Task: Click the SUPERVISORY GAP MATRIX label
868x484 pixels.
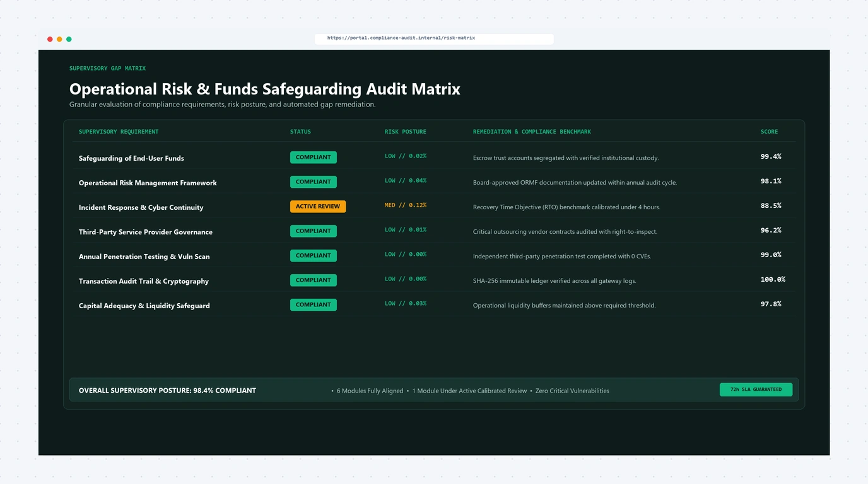Action: pos(107,68)
